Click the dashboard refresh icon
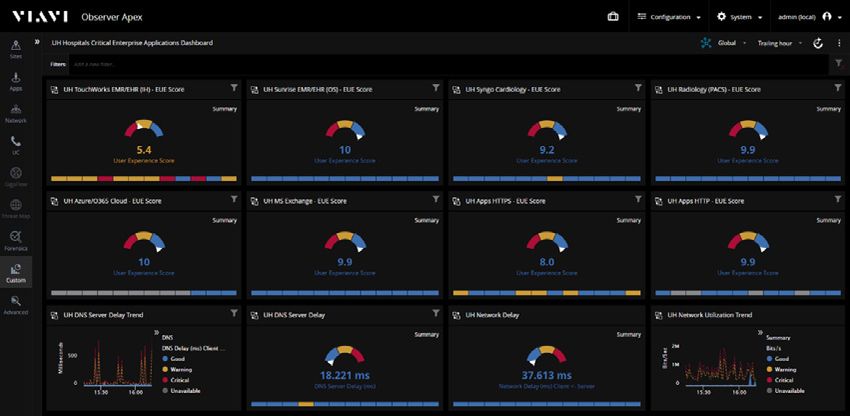Viewport: 850px width, 416px height. 817,43
